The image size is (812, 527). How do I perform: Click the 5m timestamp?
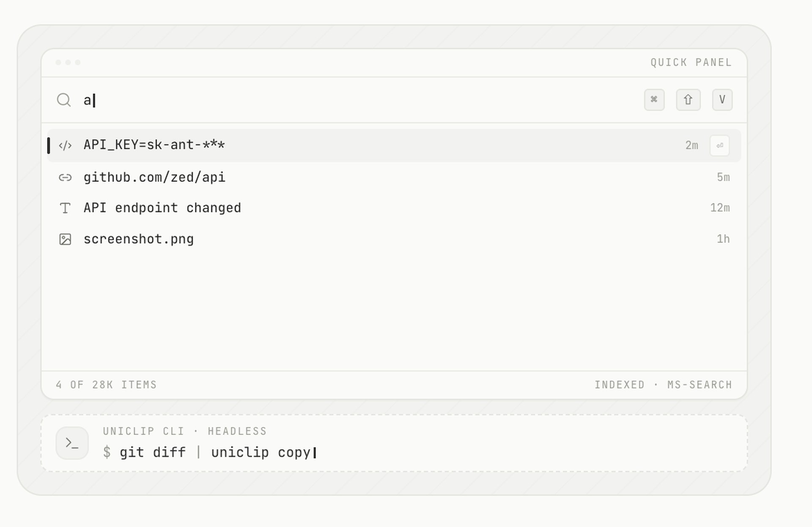(x=723, y=177)
